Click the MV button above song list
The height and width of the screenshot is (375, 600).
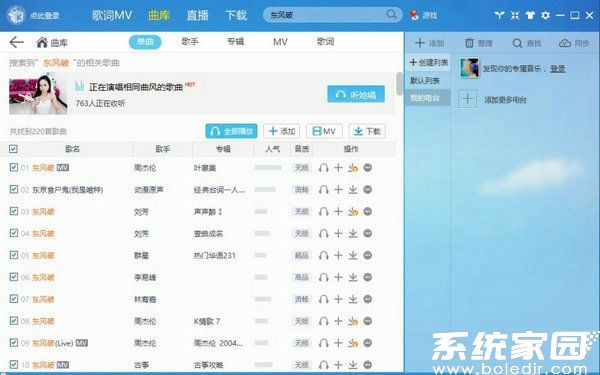coord(324,131)
